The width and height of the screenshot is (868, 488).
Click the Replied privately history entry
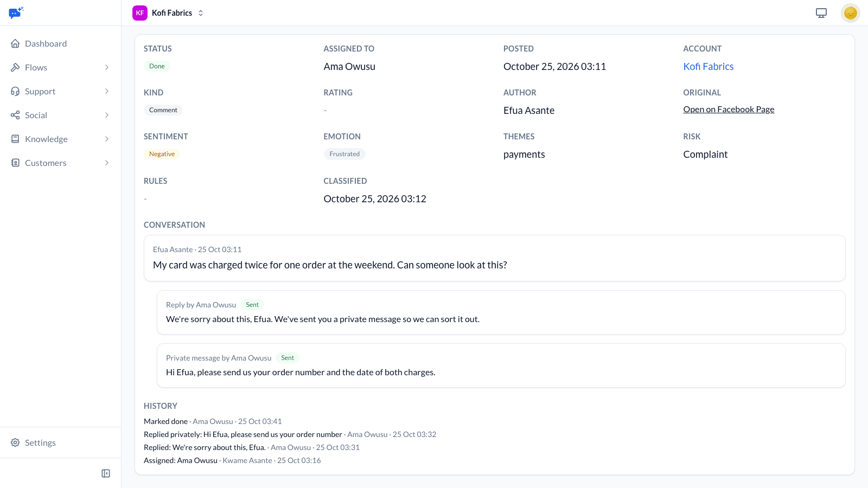pos(290,434)
